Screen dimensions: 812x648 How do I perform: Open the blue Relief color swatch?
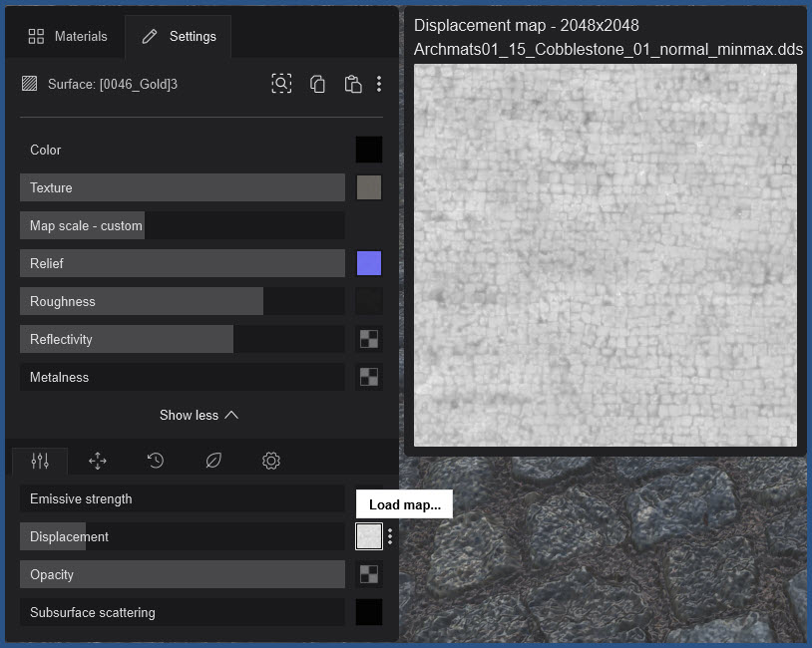(368, 263)
